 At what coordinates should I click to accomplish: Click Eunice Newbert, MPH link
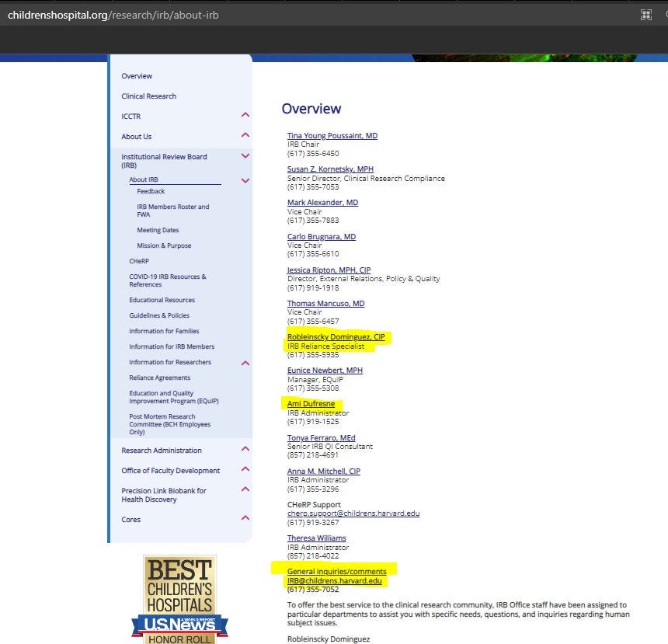(325, 371)
